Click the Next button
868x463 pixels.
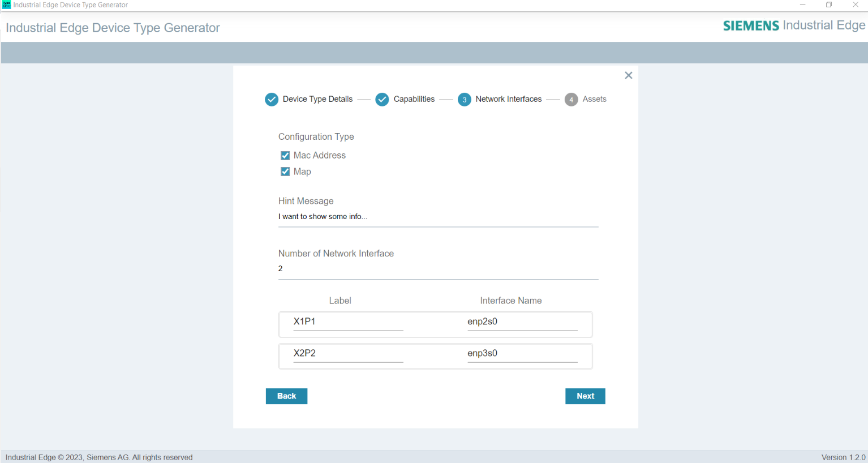[x=585, y=396]
